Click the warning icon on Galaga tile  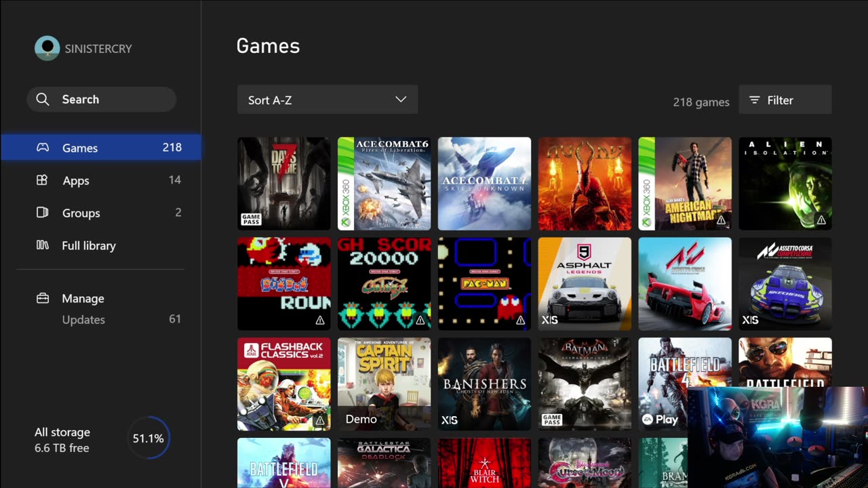[420, 321]
